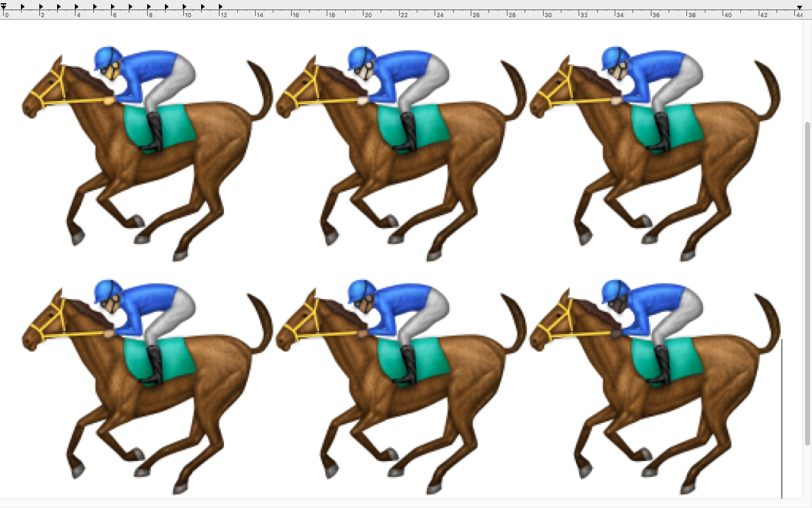Image resolution: width=812 pixels, height=508 pixels.
Task: Click the bottom-middle horse racing emoji
Action: tap(401, 387)
